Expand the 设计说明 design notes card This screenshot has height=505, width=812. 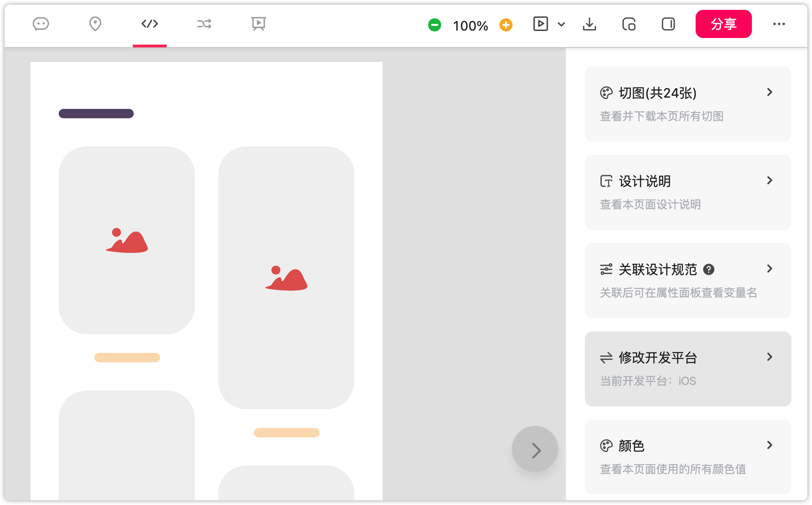688,192
